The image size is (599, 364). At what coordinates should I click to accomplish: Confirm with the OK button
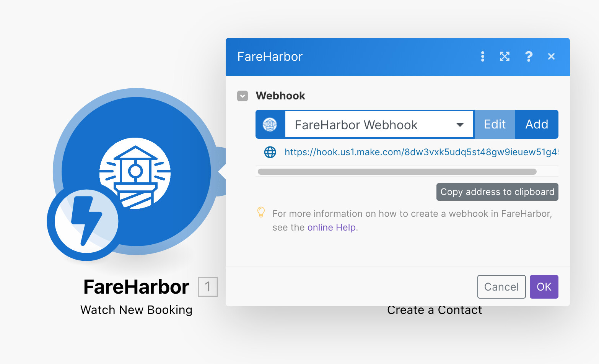tap(544, 287)
